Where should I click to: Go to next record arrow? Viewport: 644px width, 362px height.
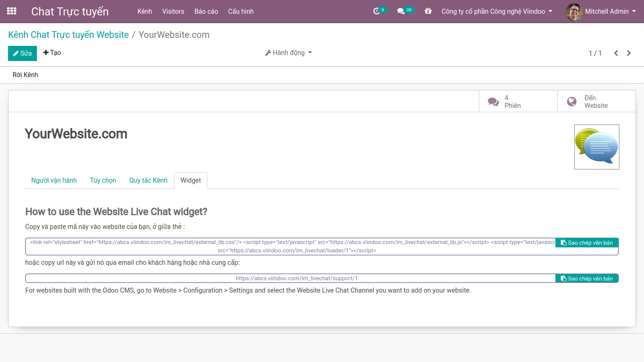pos(629,53)
